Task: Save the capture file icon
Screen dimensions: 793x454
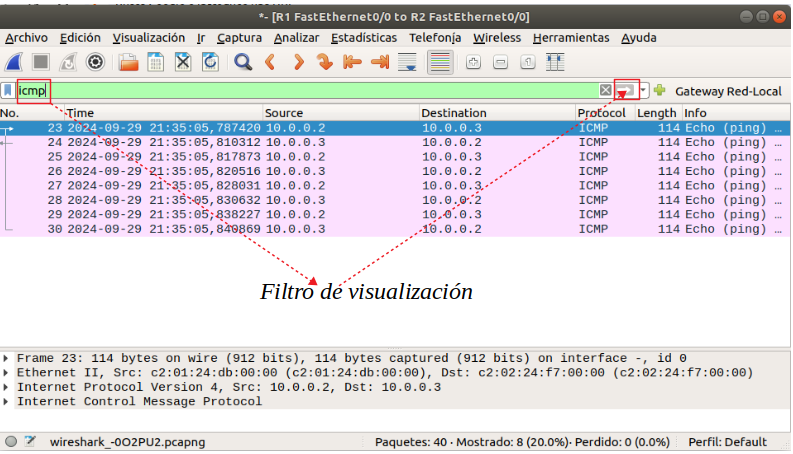Action: [156, 62]
